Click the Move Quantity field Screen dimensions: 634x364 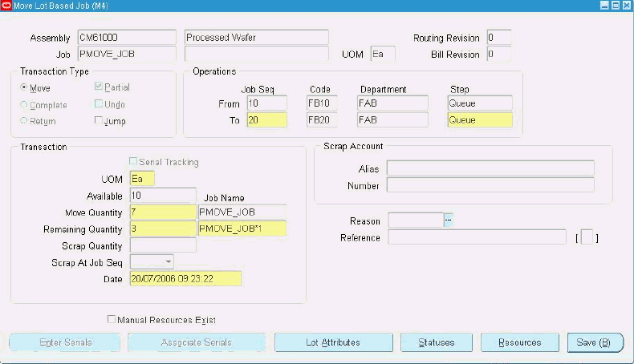coord(163,212)
